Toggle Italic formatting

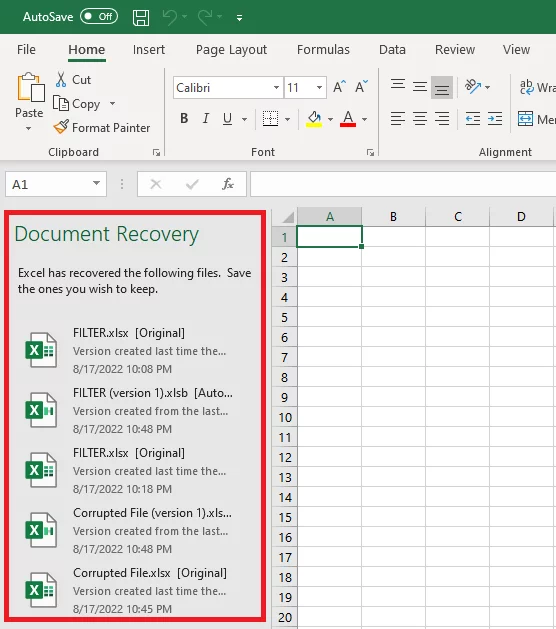[x=206, y=118]
